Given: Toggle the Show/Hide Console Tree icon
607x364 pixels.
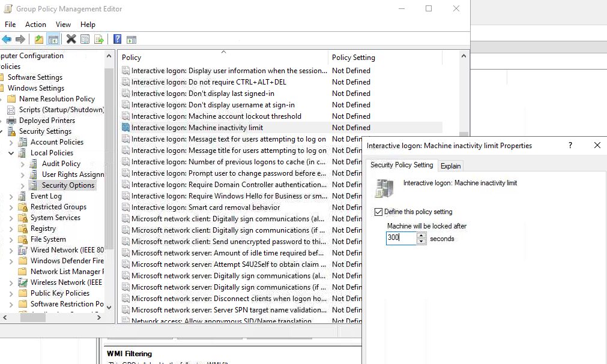Looking at the screenshot, I should pyautogui.click(x=53, y=40).
